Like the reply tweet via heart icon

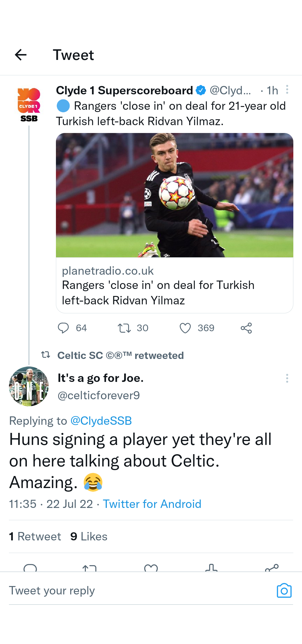click(151, 568)
